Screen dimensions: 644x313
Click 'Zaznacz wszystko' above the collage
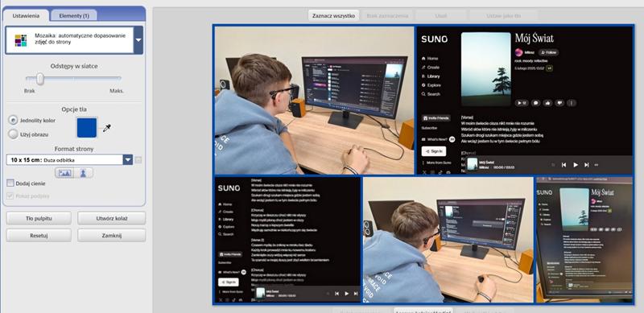333,15
